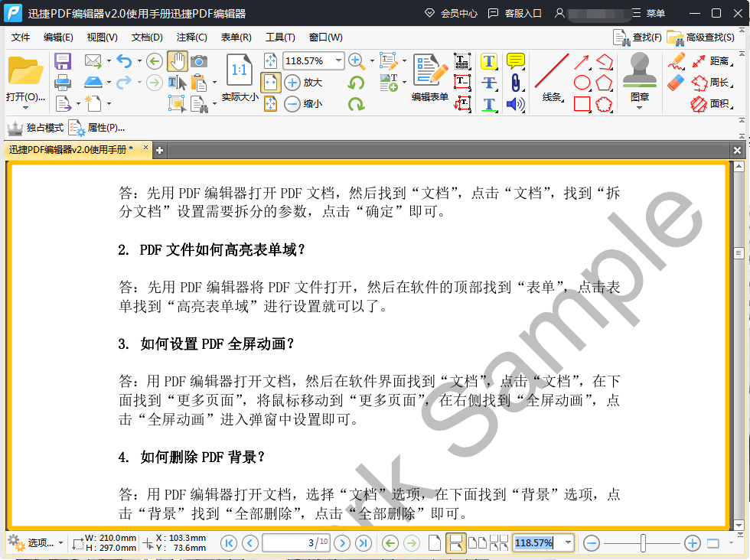The width and height of the screenshot is (750, 560).
Task: Select the Oval shape tool
Action: [x=582, y=83]
